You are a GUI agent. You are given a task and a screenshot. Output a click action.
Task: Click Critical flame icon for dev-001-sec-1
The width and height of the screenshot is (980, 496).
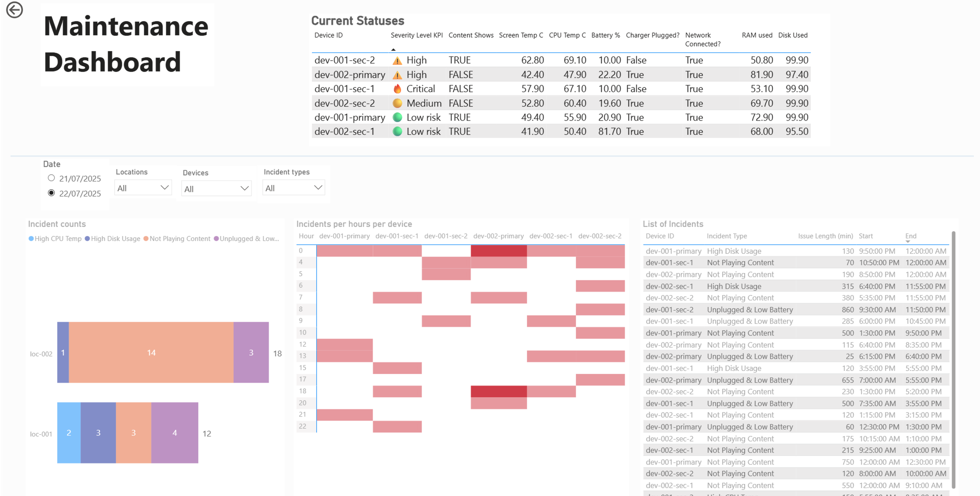pos(397,89)
